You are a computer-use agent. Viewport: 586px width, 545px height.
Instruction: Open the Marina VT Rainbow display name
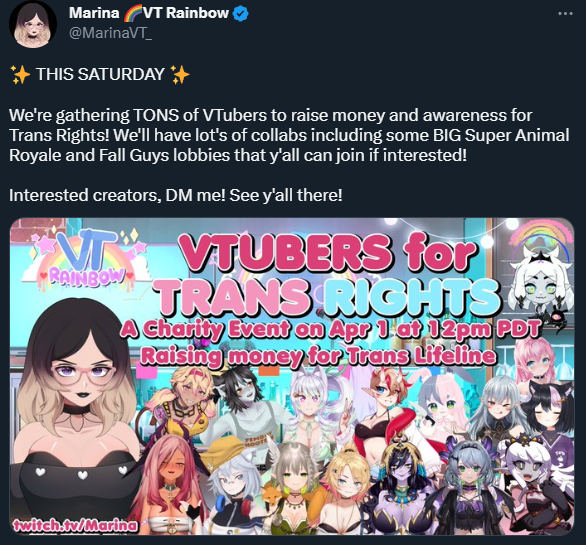(149, 13)
